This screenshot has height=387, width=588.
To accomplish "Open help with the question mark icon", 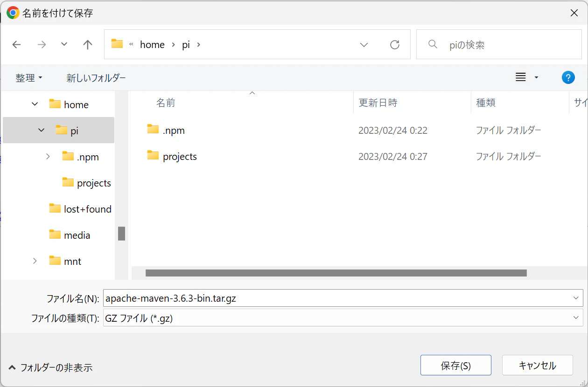I will point(568,77).
